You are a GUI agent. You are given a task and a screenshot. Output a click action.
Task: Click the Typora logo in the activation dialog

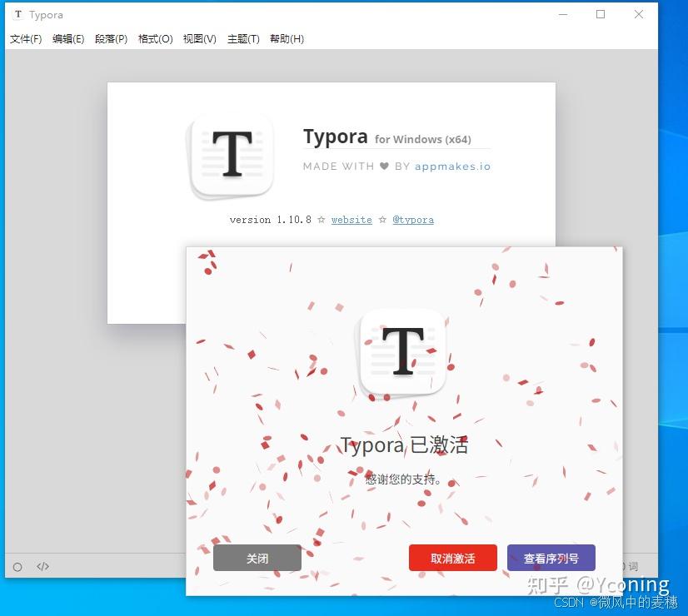tap(402, 352)
